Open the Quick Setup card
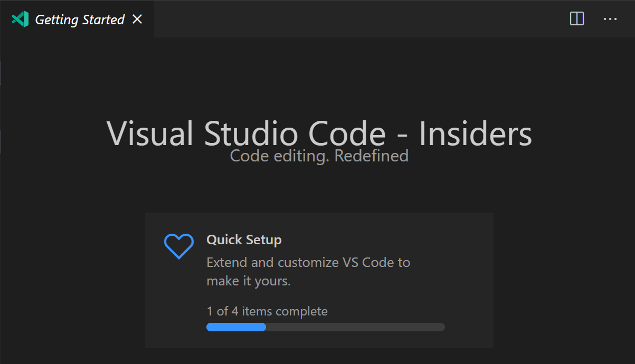Image resolution: width=635 pixels, height=364 pixels. [x=319, y=280]
